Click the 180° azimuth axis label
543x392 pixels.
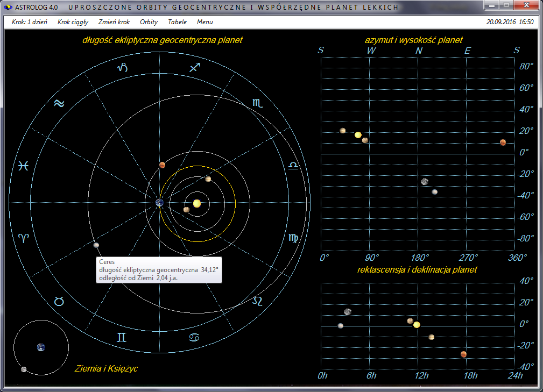[x=420, y=258]
